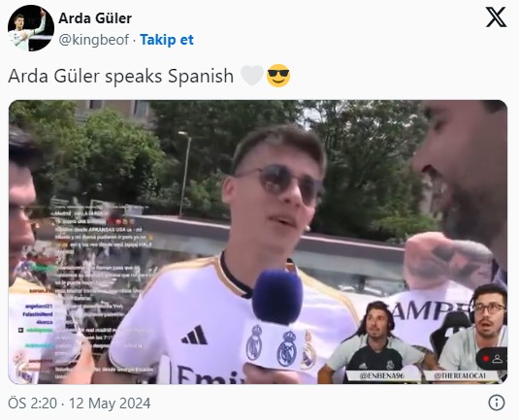
Task: Open the ÖS 2:20 · 12 May 2024 timestamp
Action: point(80,404)
